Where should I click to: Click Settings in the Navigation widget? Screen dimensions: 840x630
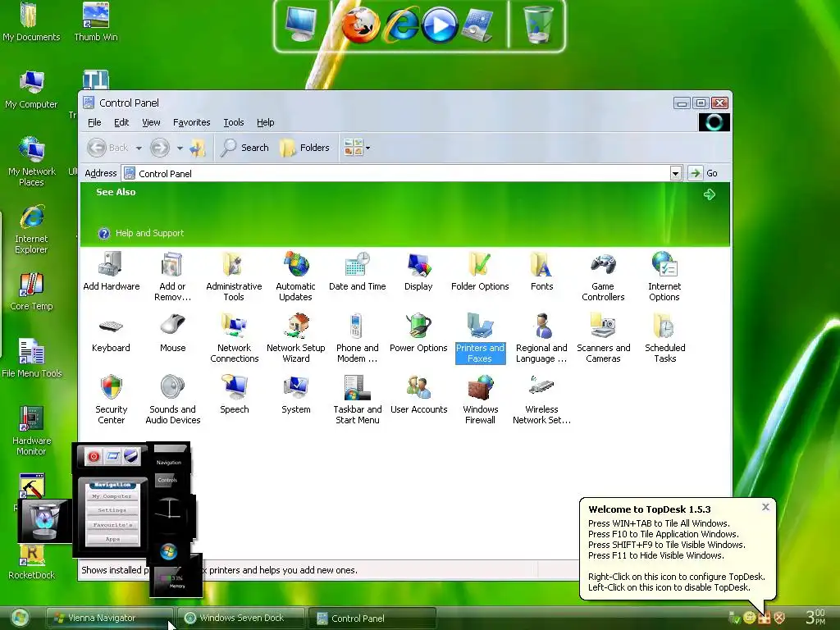[x=112, y=510]
